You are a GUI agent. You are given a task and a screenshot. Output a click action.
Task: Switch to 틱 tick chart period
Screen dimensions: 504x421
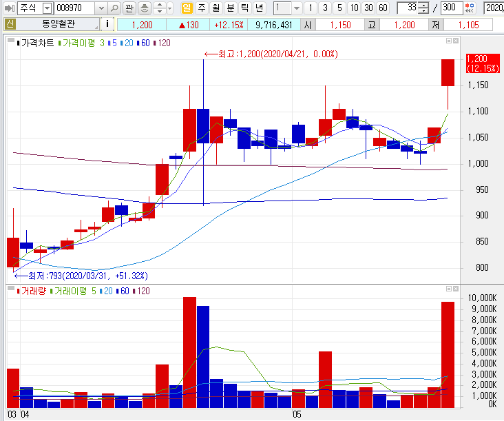pos(245,8)
